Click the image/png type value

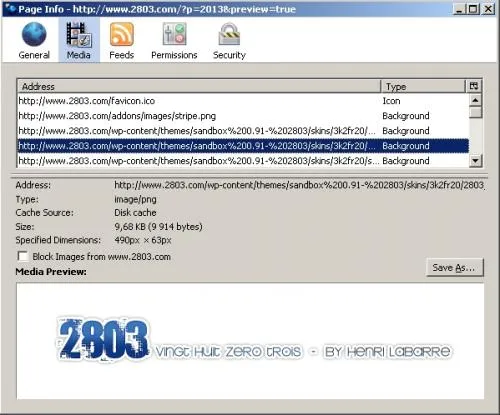coord(135,199)
